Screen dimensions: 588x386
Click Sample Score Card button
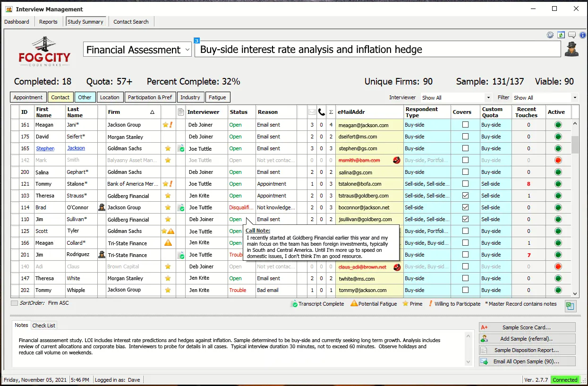point(527,327)
